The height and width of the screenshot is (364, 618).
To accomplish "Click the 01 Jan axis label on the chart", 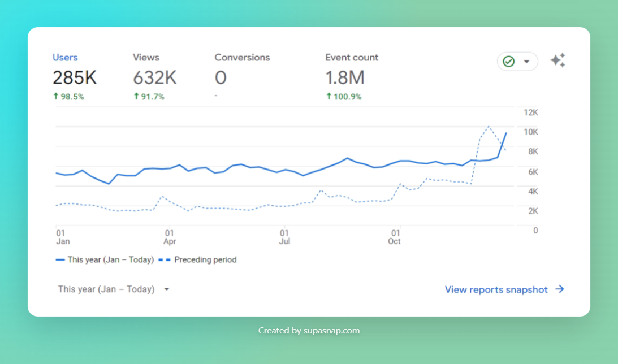I will click(62, 236).
